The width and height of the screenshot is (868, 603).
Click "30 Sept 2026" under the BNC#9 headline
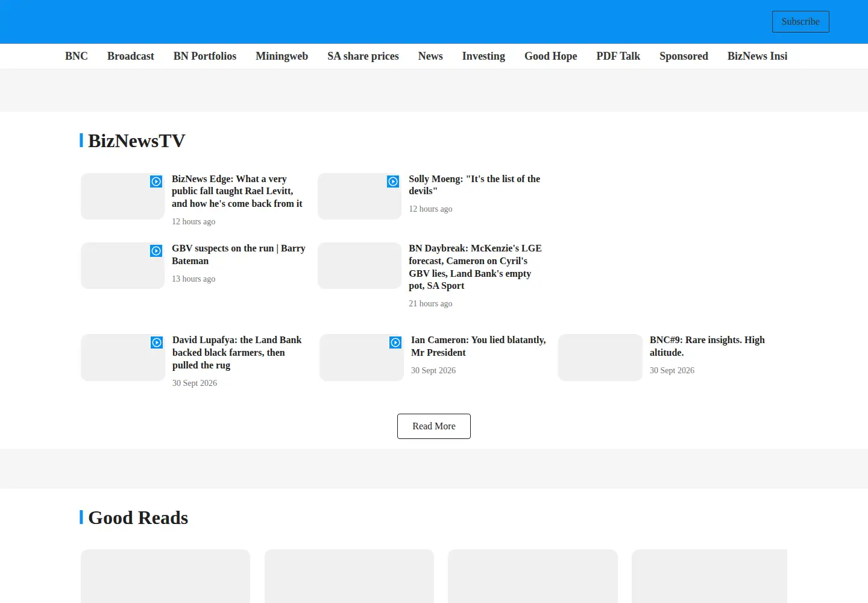tap(672, 371)
